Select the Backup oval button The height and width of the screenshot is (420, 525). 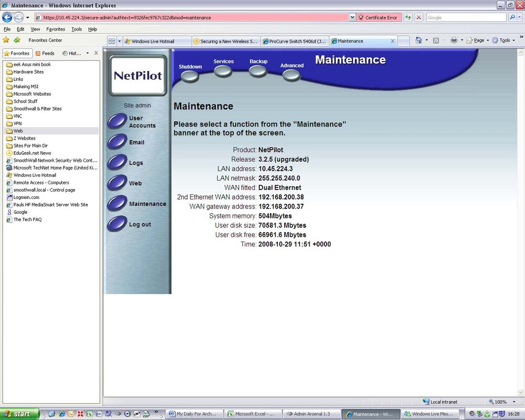258,71
